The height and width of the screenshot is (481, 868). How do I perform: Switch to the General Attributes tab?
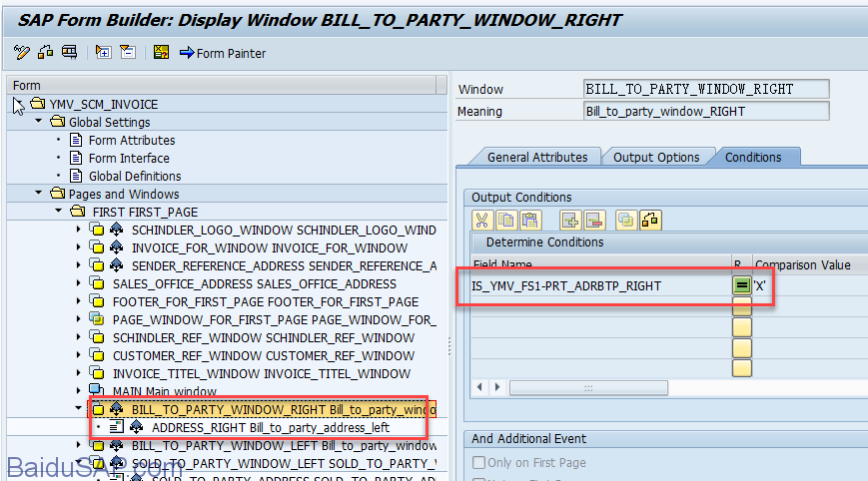[x=537, y=157]
